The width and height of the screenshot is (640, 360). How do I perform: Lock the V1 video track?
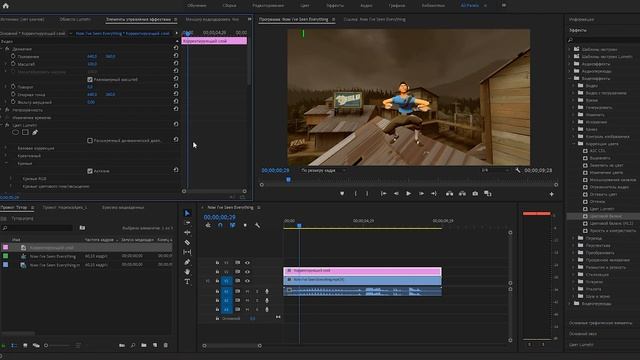coord(218,281)
